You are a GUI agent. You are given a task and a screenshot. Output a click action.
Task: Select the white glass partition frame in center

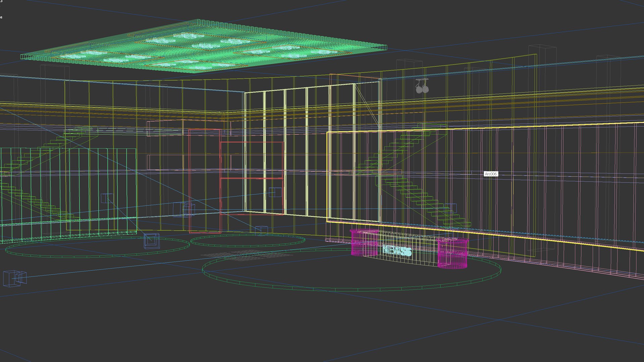[312, 153]
